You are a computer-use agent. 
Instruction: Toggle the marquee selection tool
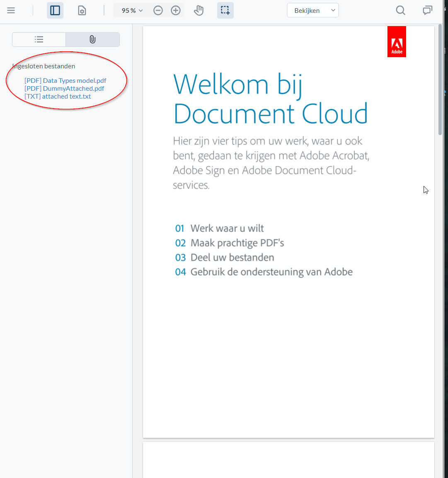(x=225, y=11)
